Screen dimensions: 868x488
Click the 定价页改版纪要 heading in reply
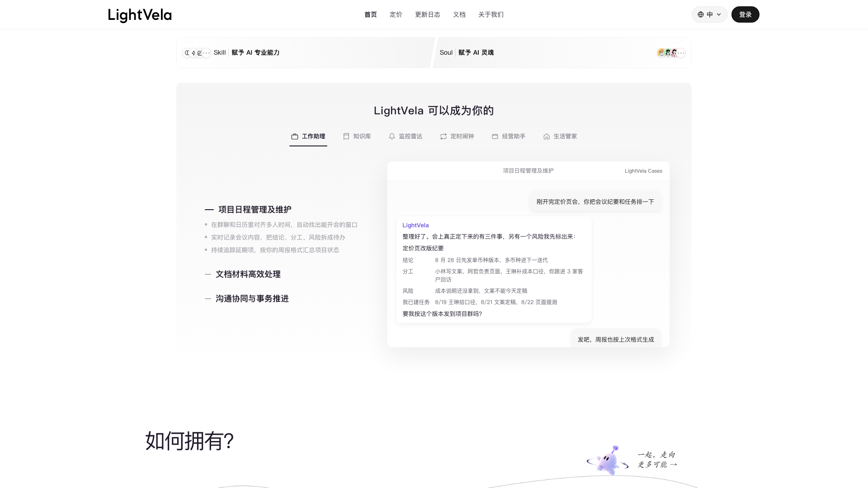(423, 249)
